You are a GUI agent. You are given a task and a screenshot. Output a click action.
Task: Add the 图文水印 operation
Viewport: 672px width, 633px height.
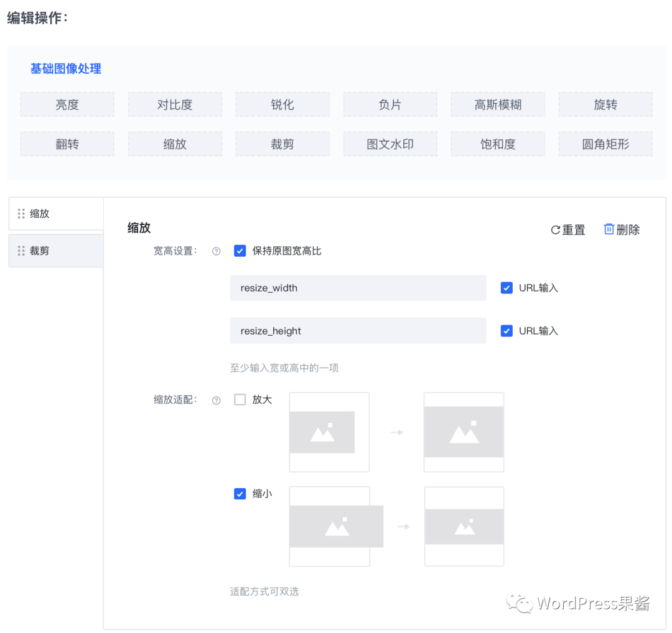(390, 144)
